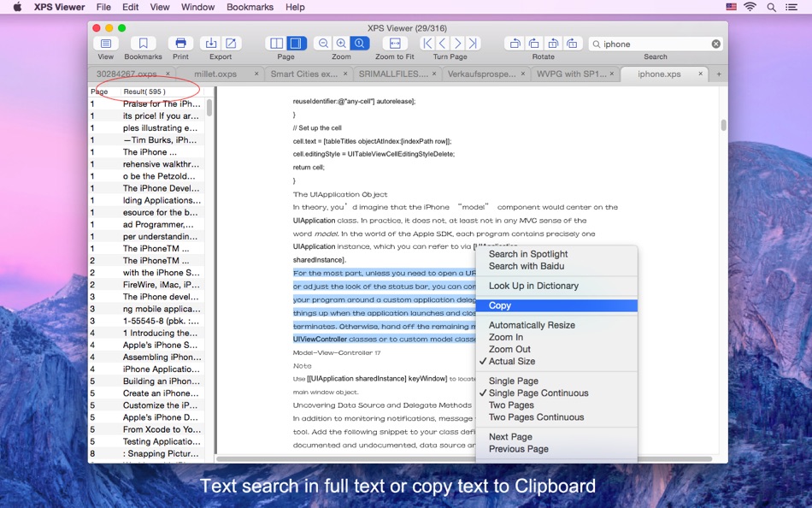Image resolution: width=812 pixels, height=508 pixels.
Task: Click in the search field containing iphone
Action: [655, 44]
